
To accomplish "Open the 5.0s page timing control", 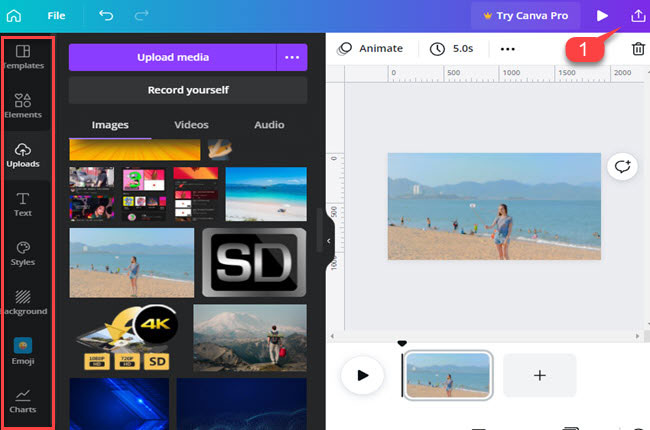I will 452,49.
